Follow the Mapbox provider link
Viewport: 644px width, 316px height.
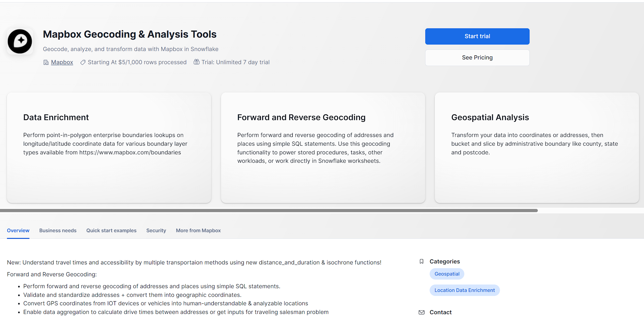coord(62,62)
